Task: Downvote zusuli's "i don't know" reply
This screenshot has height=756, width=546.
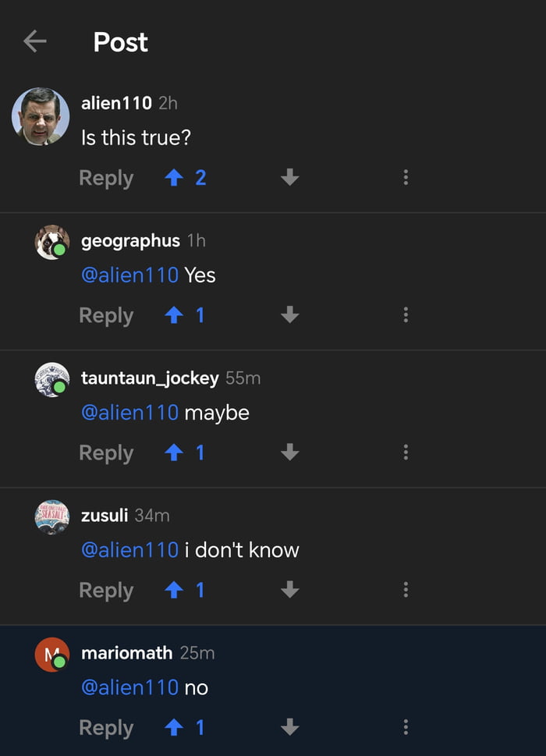Action: pos(289,590)
